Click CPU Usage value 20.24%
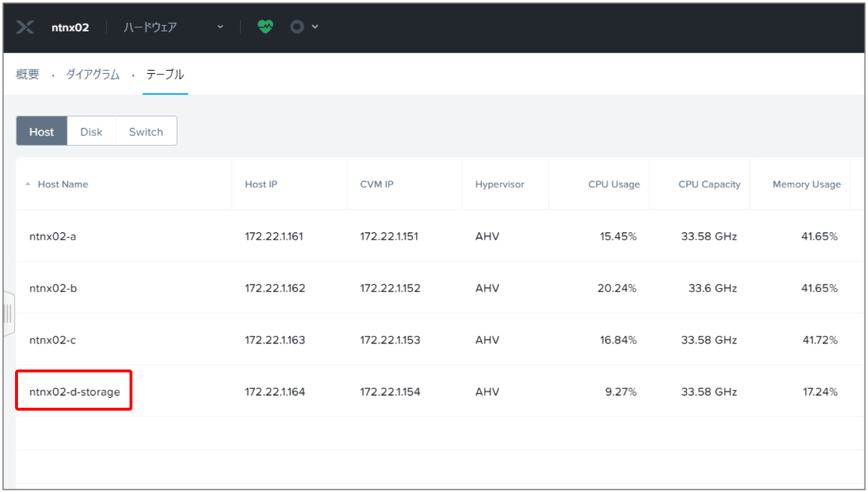The height and width of the screenshot is (492, 868). pyautogui.click(x=617, y=288)
